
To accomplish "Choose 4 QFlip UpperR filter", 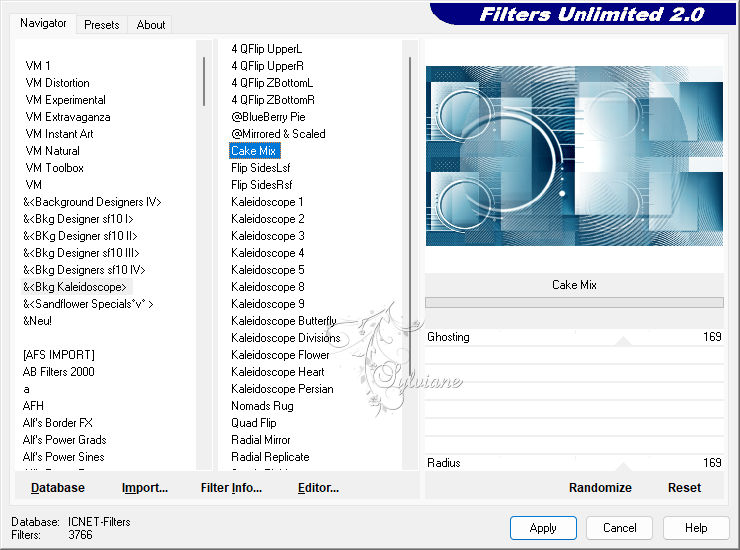I will click(x=268, y=66).
